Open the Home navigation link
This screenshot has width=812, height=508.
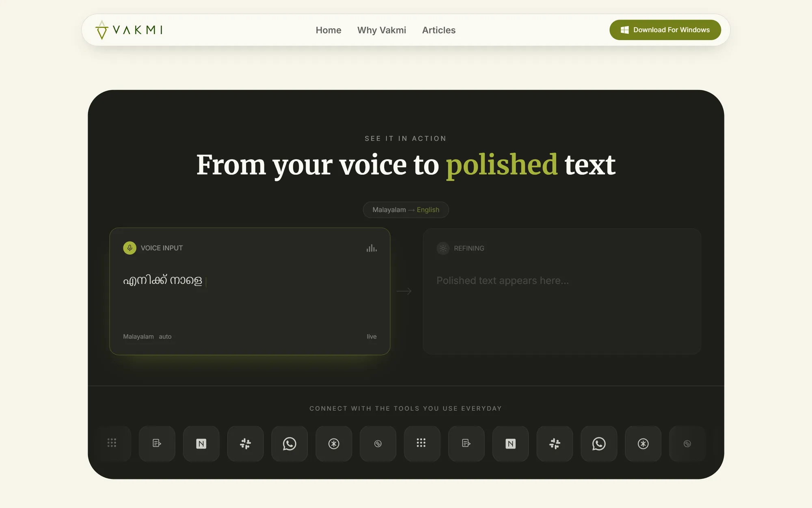click(x=328, y=30)
